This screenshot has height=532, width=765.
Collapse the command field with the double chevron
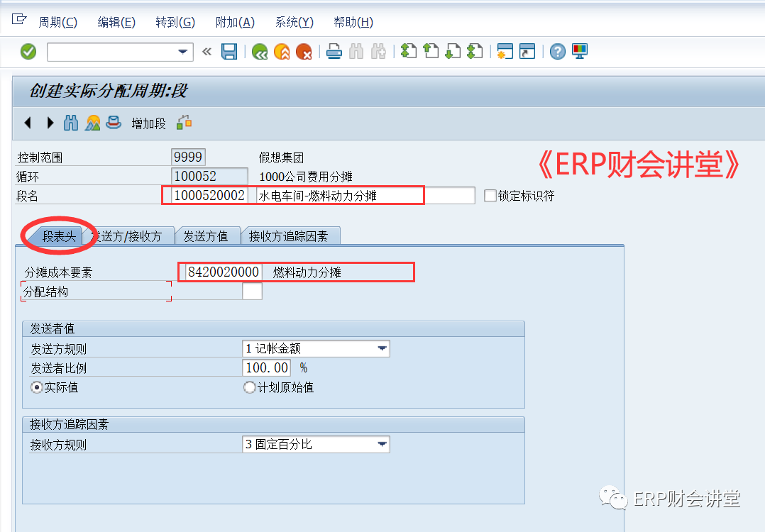[207, 51]
